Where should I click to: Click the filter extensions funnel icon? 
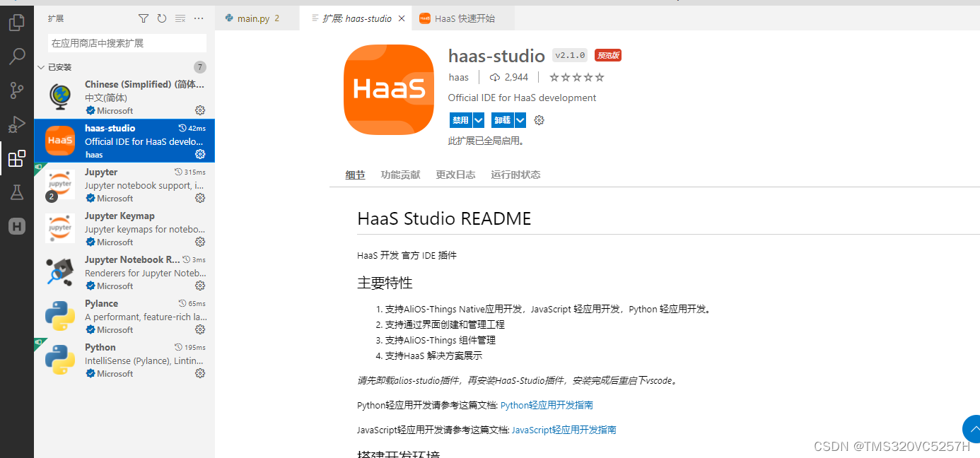coord(144,18)
